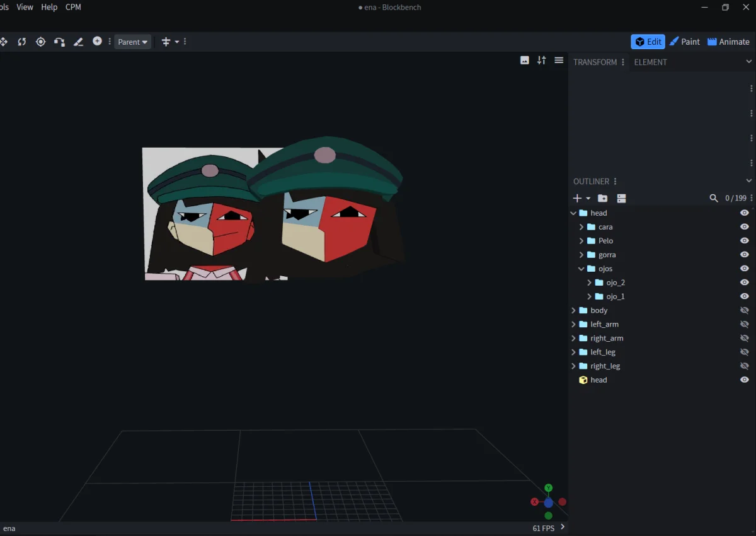Collapse the Outliner panel with its chevron
This screenshot has height=536, width=756.
coord(749,181)
